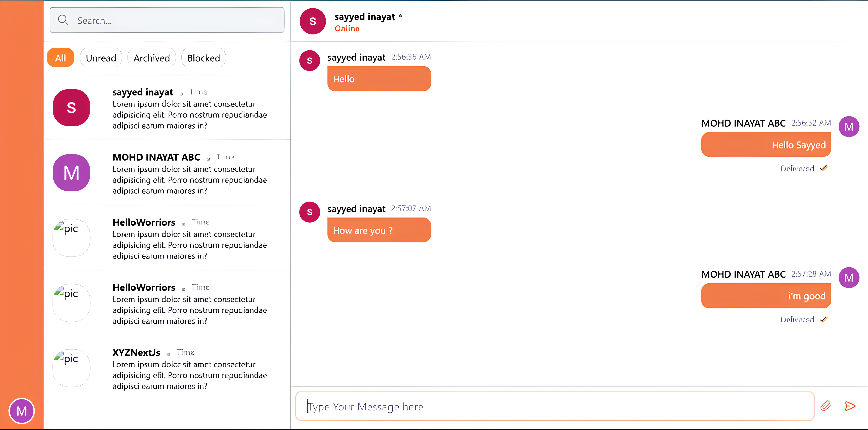This screenshot has height=430, width=868.
Task: Click the checkmark next to Delivered under Hello Sayyed
Action: [823, 168]
